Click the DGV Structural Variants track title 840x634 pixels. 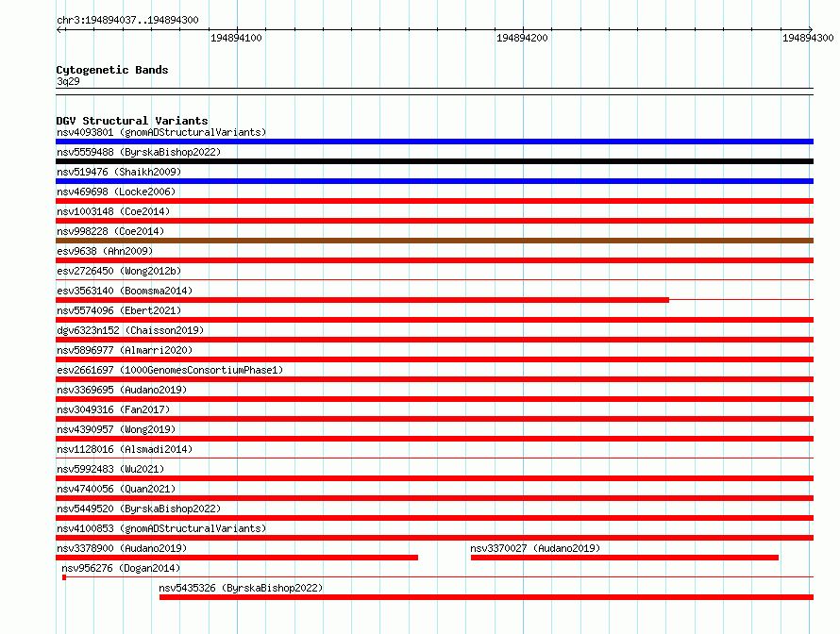(x=132, y=121)
